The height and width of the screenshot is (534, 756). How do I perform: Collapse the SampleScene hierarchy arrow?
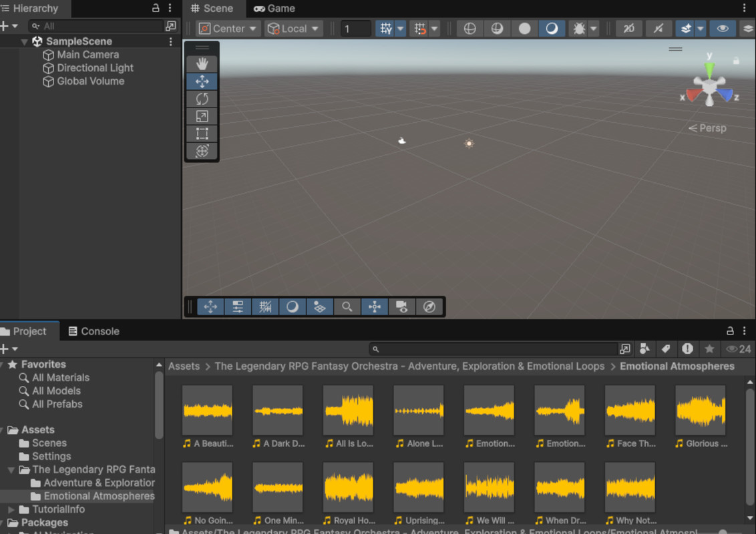click(25, 41)
